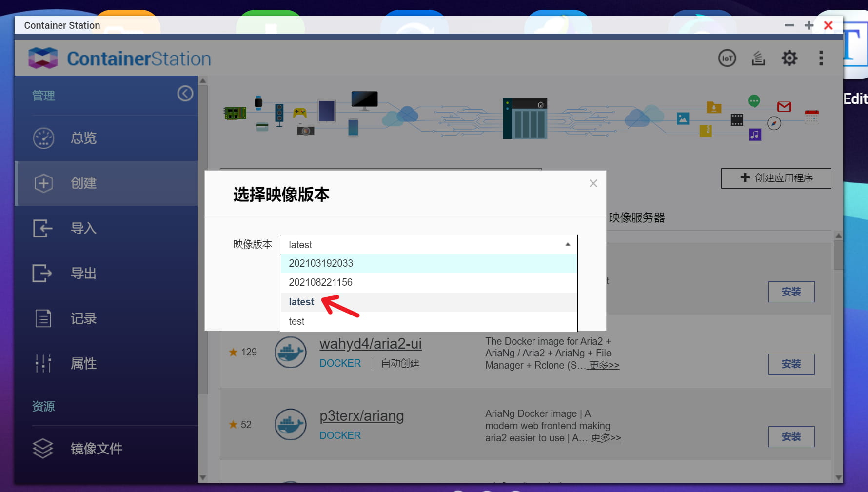Open 镜像文件 (Images) in the sidebar
This screenshot has width=868, height=492.
(96, 449)
